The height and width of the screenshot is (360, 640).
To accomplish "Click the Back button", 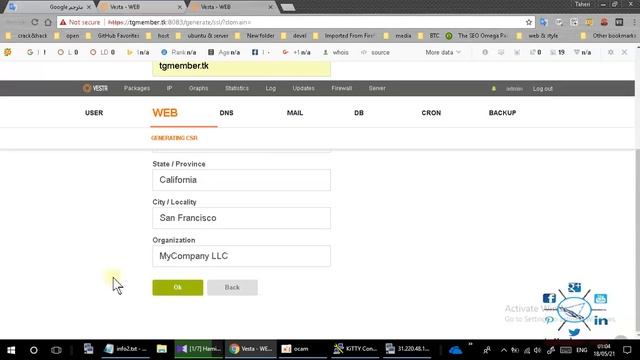I will click(232, 287).
